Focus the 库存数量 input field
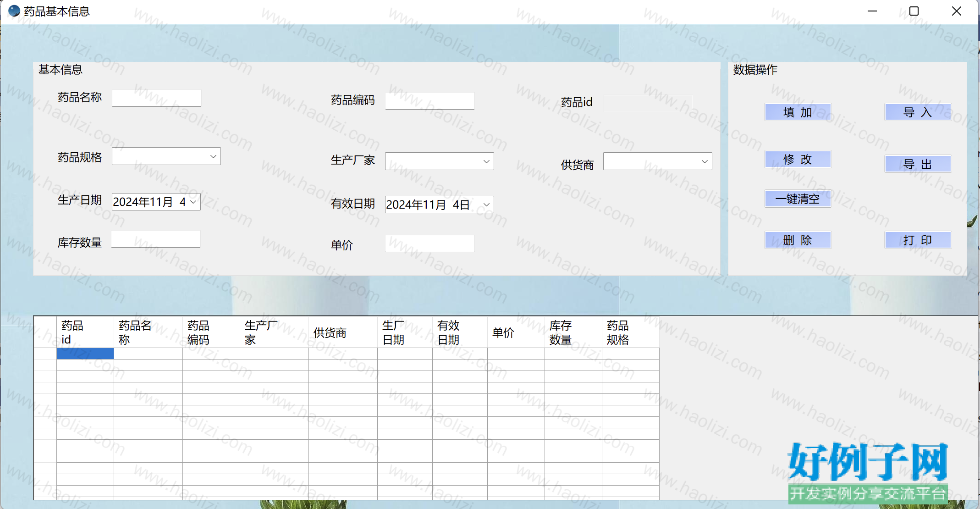The width and height of the screenshot is (980, 509). [156, 239]
